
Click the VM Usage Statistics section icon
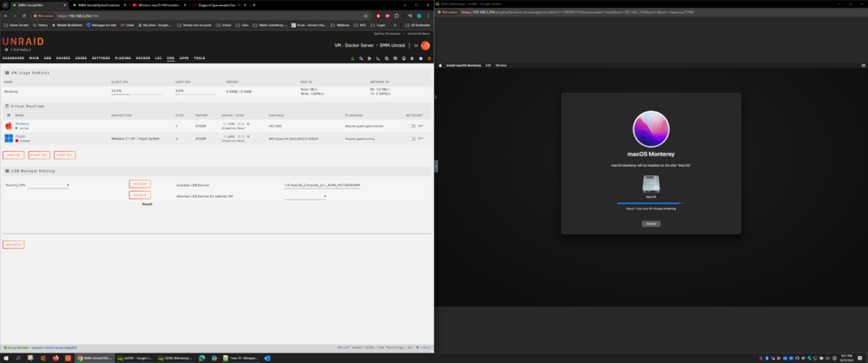(7, 73)
